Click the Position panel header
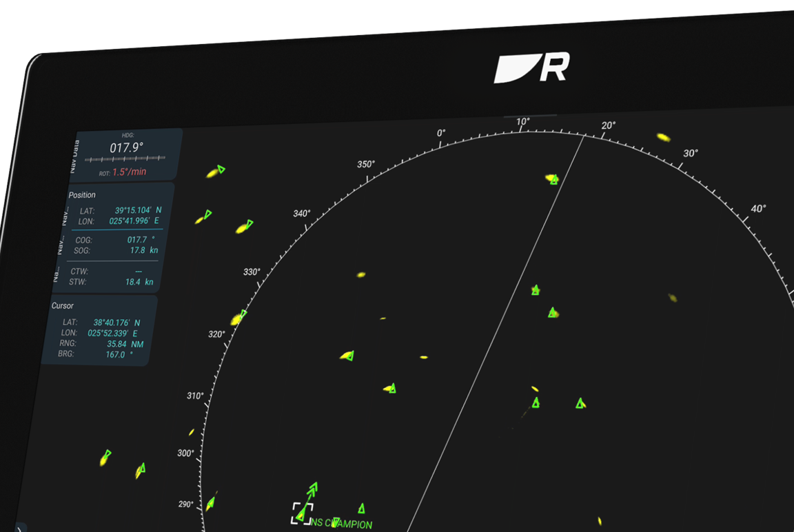 [83, 195]
